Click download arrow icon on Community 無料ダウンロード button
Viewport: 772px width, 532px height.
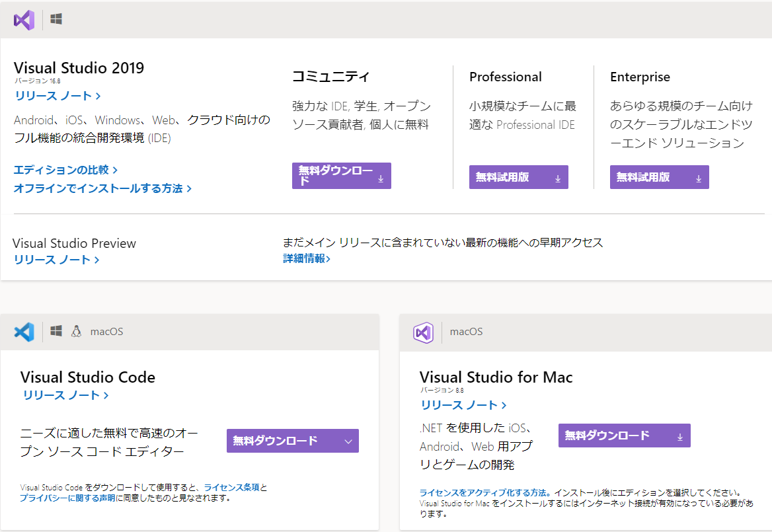(381, 179)
